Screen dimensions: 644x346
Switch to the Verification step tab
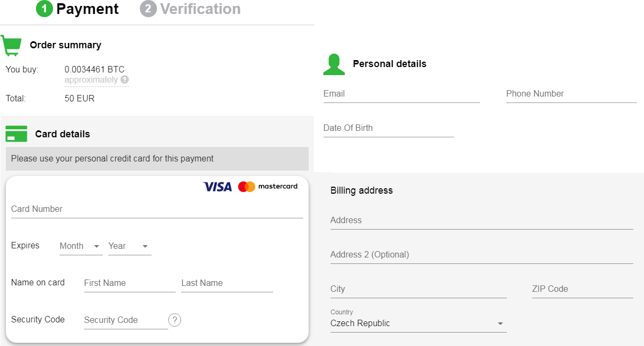pyautogui.click(x=200, y=9)
